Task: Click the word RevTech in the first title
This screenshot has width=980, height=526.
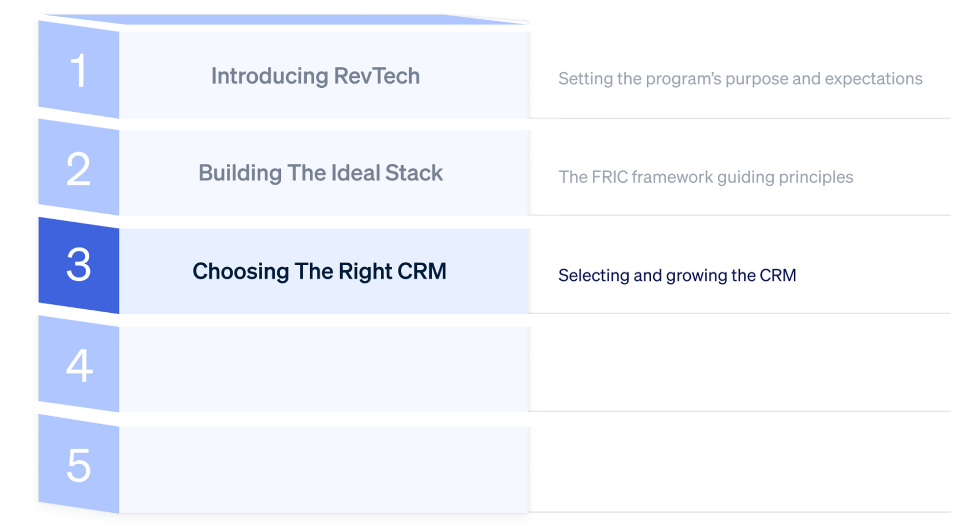Action: [x=376, y=76]
